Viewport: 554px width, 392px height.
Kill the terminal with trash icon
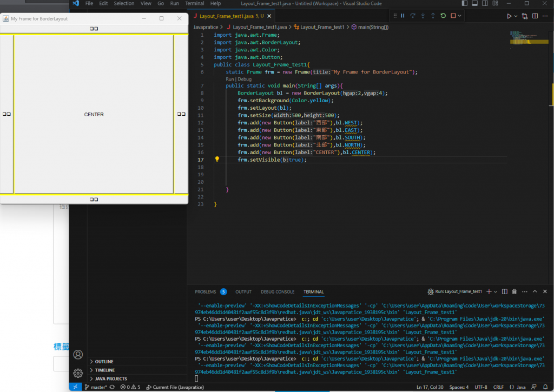click(x=515, y=292)
